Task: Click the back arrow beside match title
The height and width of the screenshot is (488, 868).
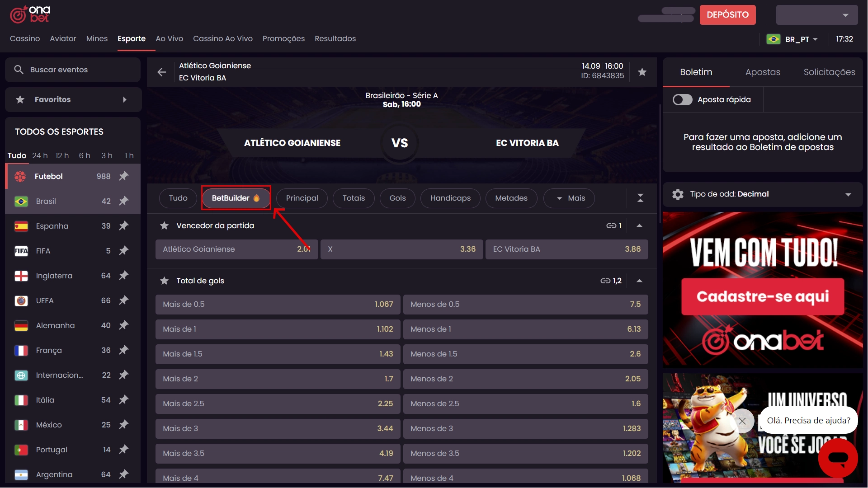Action: pyautogui.click(x=161, y=72)
